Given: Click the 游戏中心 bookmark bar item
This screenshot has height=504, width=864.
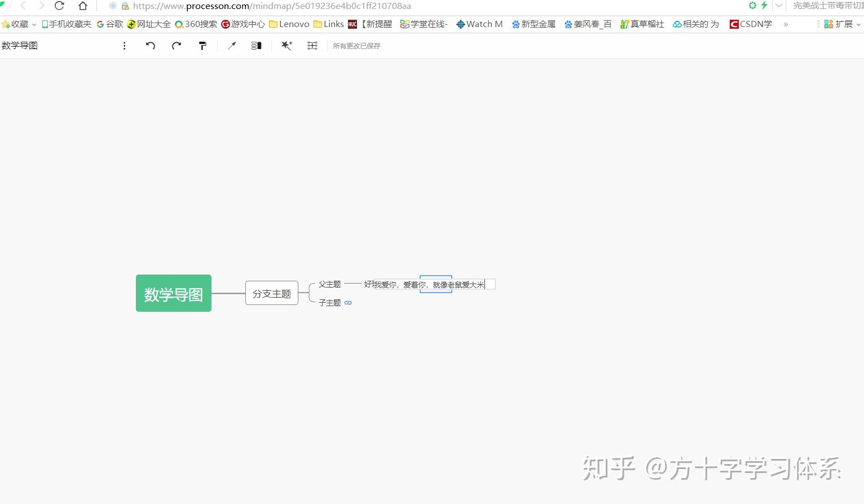Looking at the screenshot, I should click(x=243, y=24).
